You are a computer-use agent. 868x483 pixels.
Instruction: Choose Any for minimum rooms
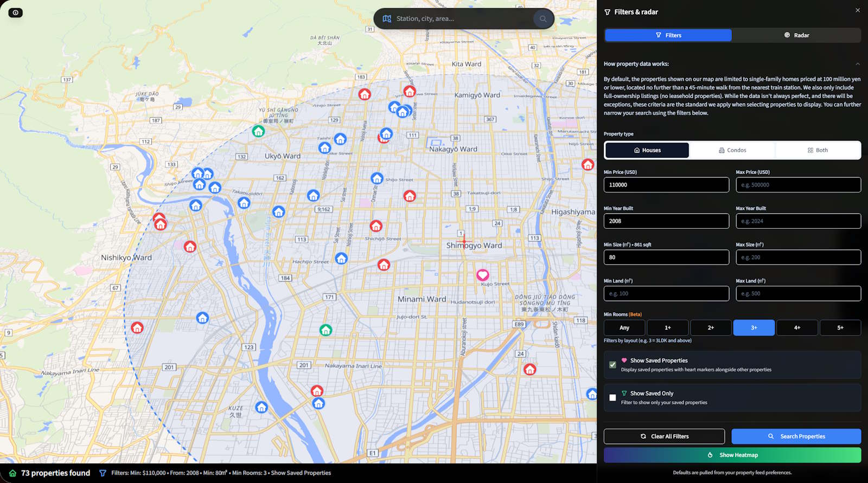pyautogui.click(x=624, y=328)
